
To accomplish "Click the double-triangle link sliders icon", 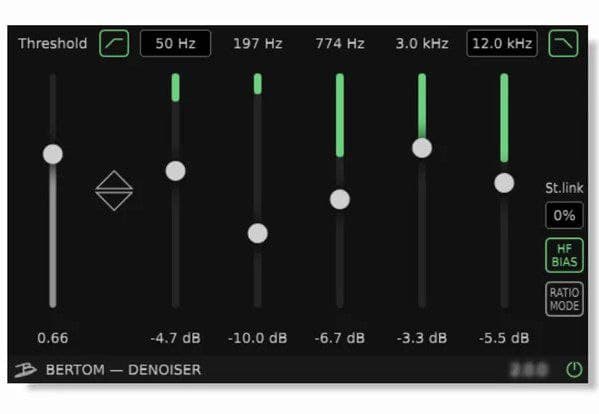I will pyautogui.click(x=114, y=191).
